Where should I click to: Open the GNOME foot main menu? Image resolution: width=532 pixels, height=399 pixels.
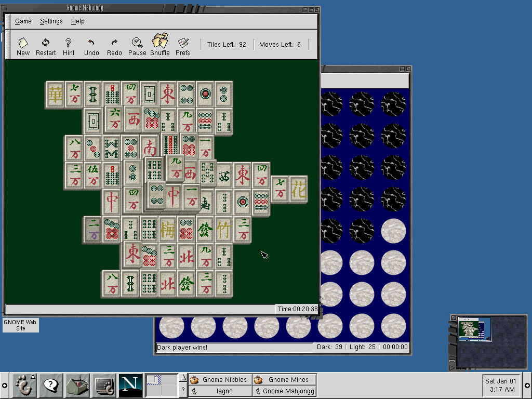click(x=24, y=385)
